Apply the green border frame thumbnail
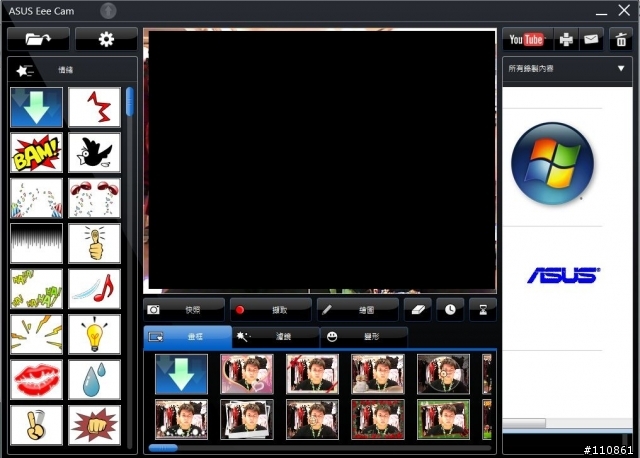The image size is (640, 458). click(x=443, y=420)
